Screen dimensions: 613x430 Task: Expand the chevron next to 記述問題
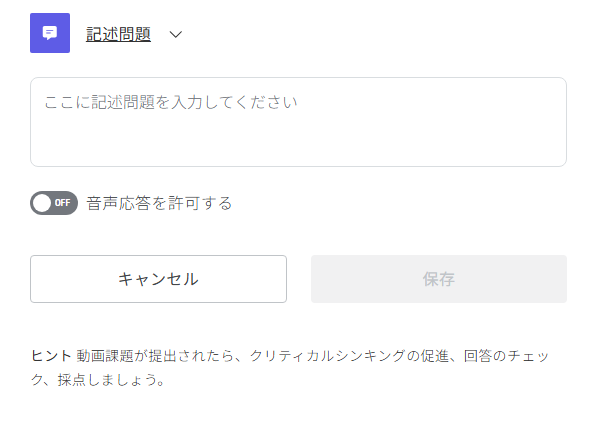(176, 35)
